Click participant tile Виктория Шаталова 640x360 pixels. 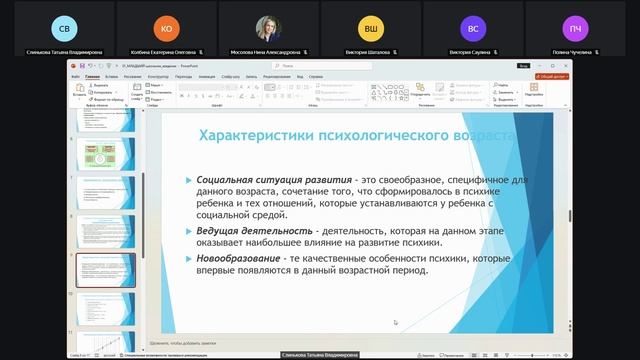371,29
